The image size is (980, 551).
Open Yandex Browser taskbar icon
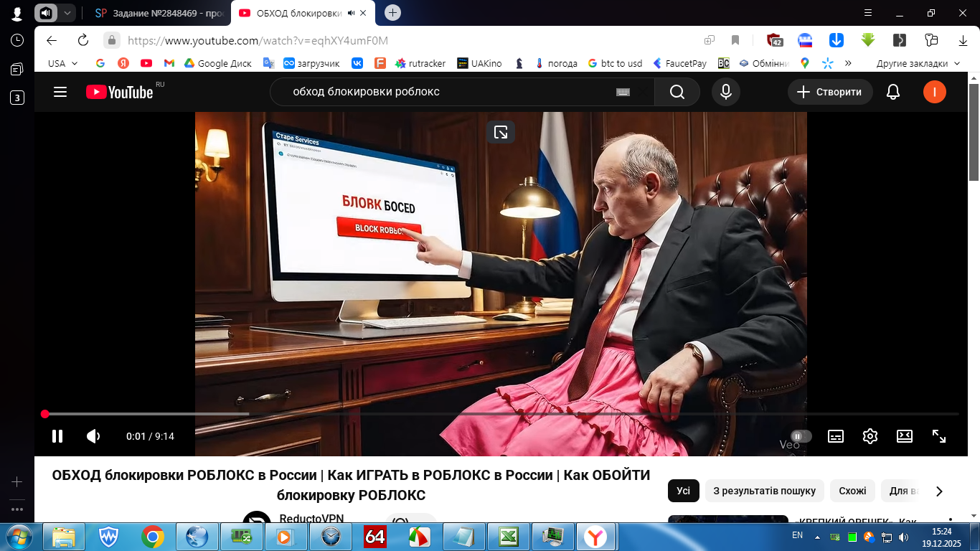(595, 536)
